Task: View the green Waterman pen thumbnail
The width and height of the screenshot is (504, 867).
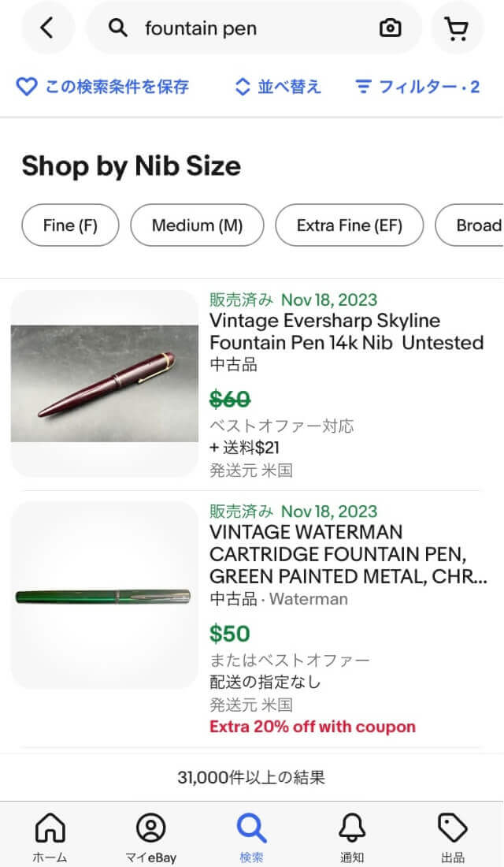Action: [x=104, y=596]
